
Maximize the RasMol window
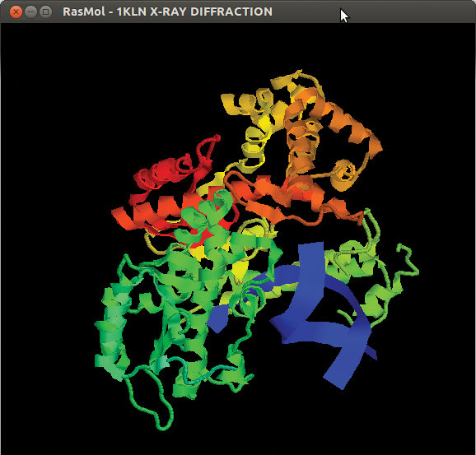(x=45, y=12)
